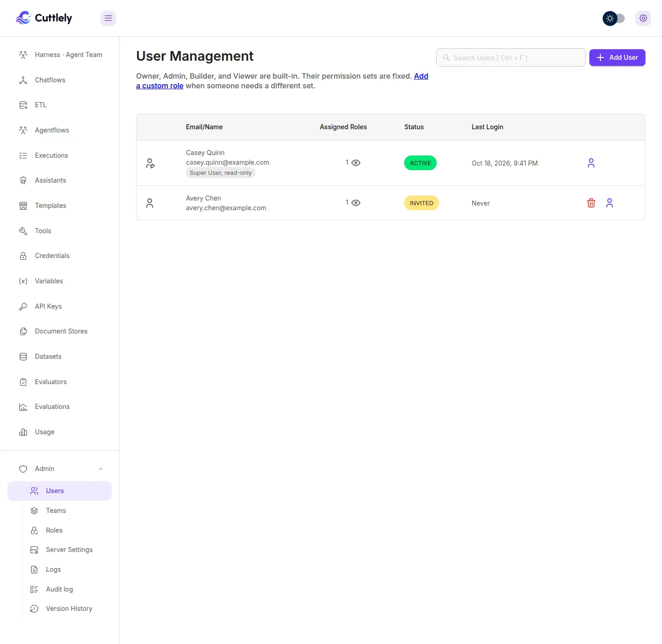View Avery Chen's assigned roles eye icon

[x=356, y=203]
